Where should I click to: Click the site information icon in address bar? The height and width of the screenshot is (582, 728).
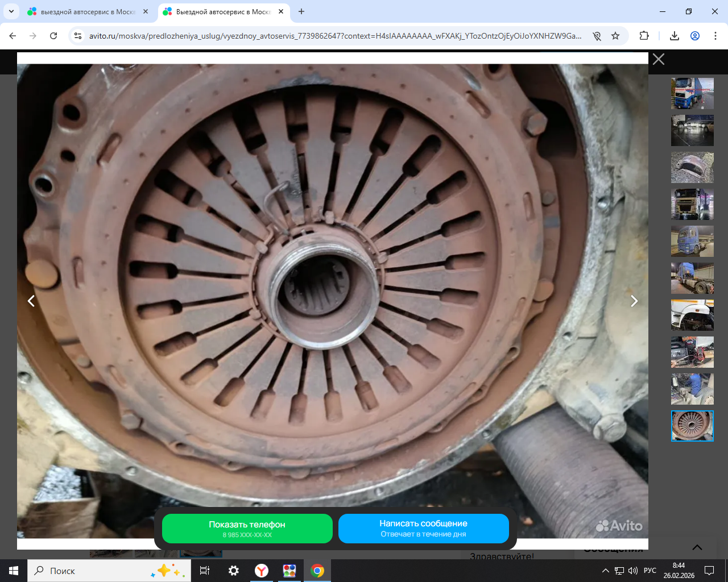(x=78, y=36)
